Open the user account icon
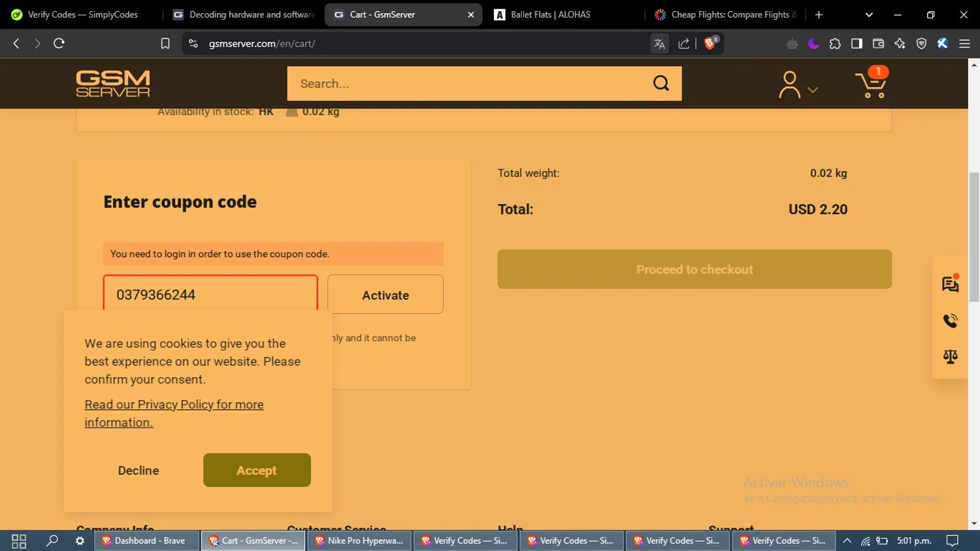980x551 pixels. tap(789, 84)
